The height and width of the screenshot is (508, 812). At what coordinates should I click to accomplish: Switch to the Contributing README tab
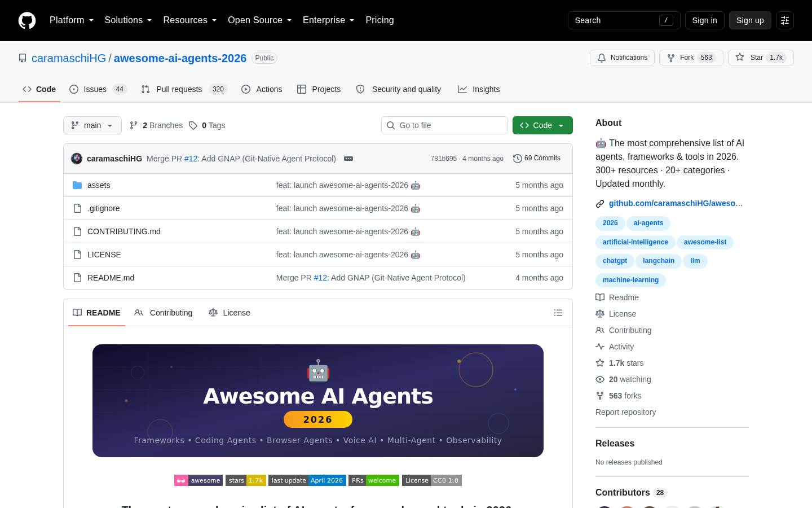[164, 313]
